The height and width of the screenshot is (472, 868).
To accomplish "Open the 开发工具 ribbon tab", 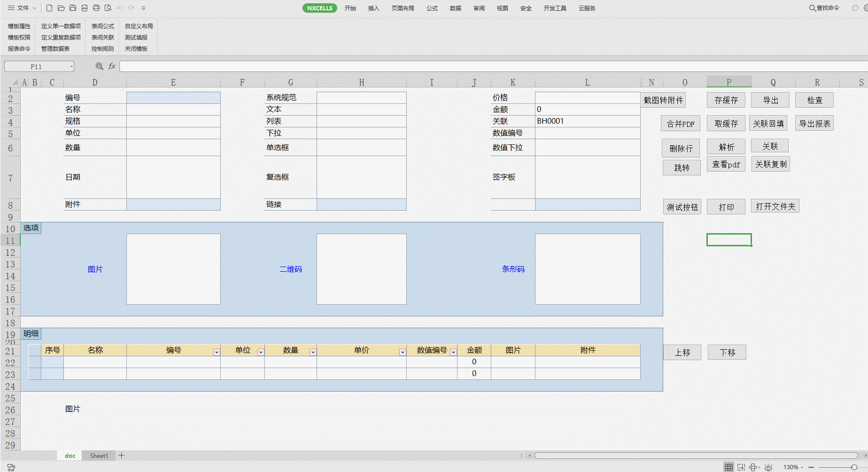I will click(x=555, y=8).
